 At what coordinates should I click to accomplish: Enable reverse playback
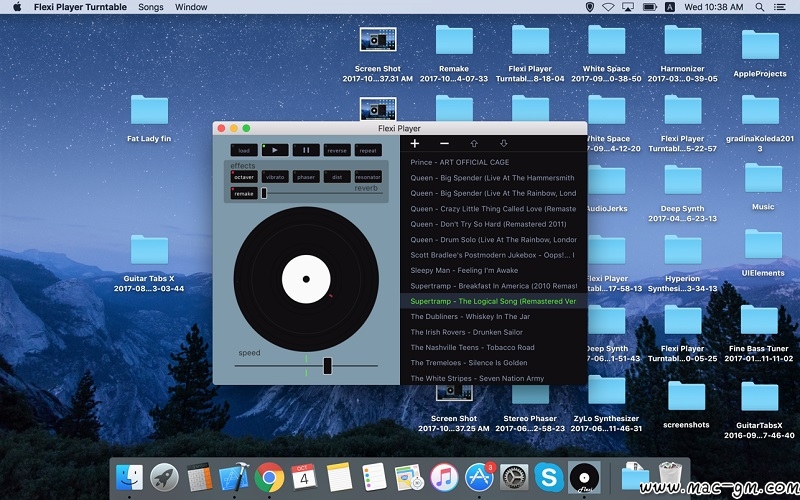[x=337, y=150]
